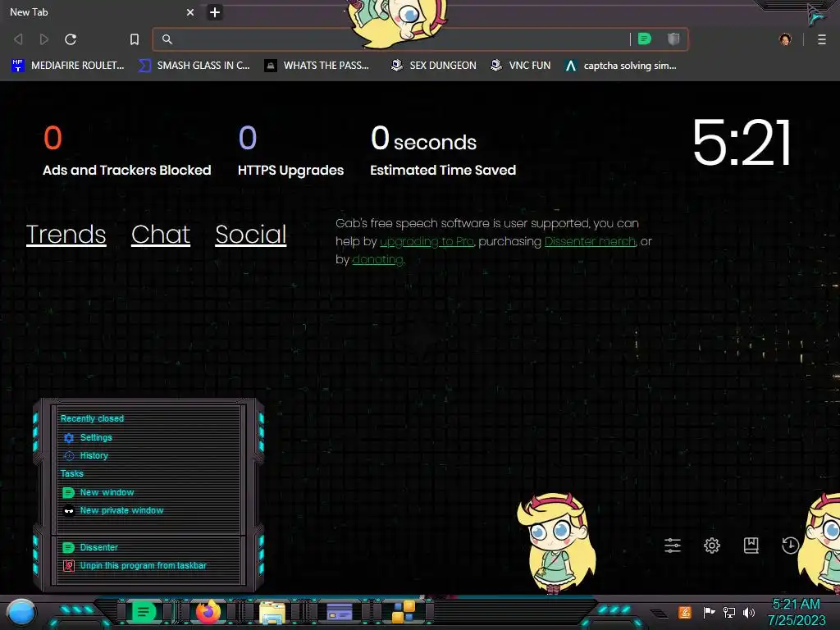
Task: Open the volume speaker tray icon
Action: 749,612
